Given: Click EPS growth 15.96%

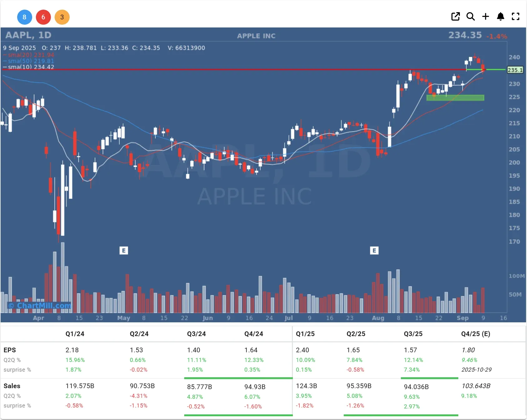Looking at the screenshot, I should 75,360.
